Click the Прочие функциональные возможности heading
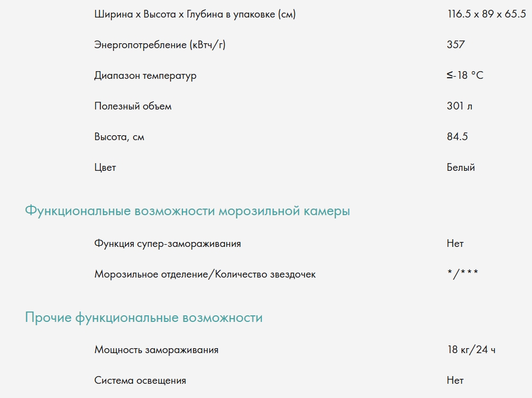This screenshot has width=532, height=398. (x=144, y=318)
